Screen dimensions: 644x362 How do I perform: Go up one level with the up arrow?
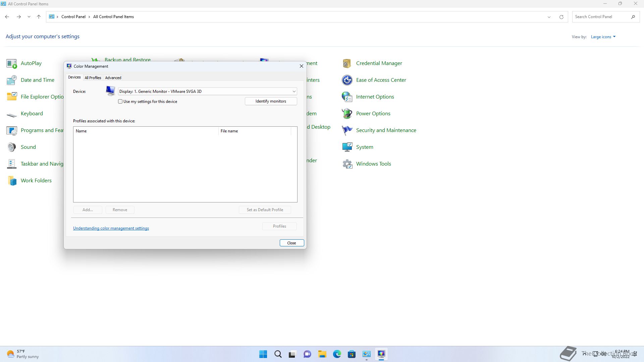(39, 17)
